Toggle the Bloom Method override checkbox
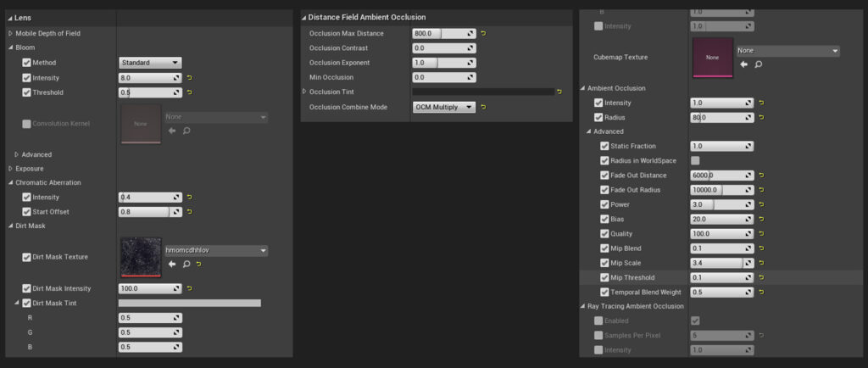The image size is (868, 368). pos(26,63)
